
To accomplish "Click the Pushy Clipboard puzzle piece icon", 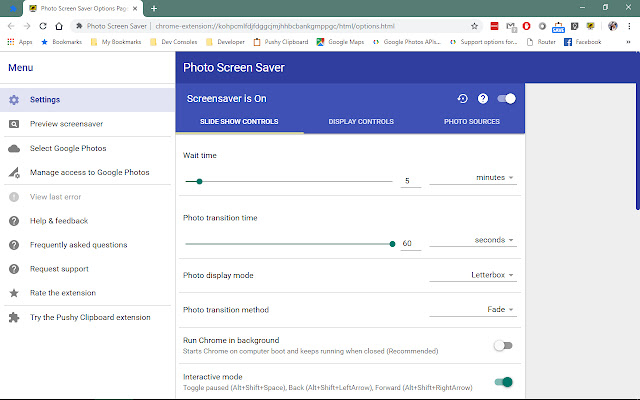I will (x=13, y=317).
